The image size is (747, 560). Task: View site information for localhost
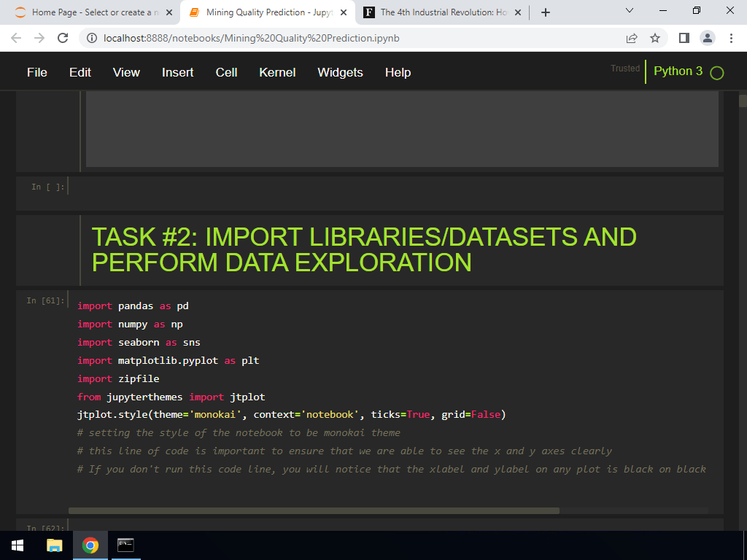point(92,38)
